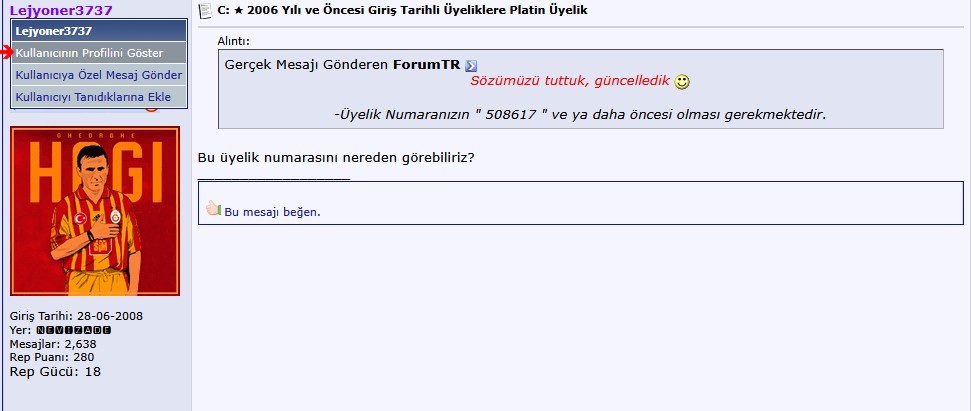971x411 pixels.
Task: Click the bold ForumTR author name
Action: coord(427,65)
